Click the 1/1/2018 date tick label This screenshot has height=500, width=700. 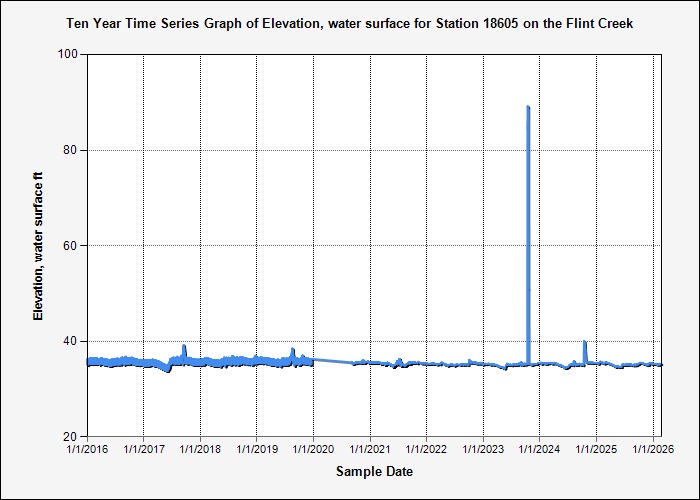(x=200, y=451)
